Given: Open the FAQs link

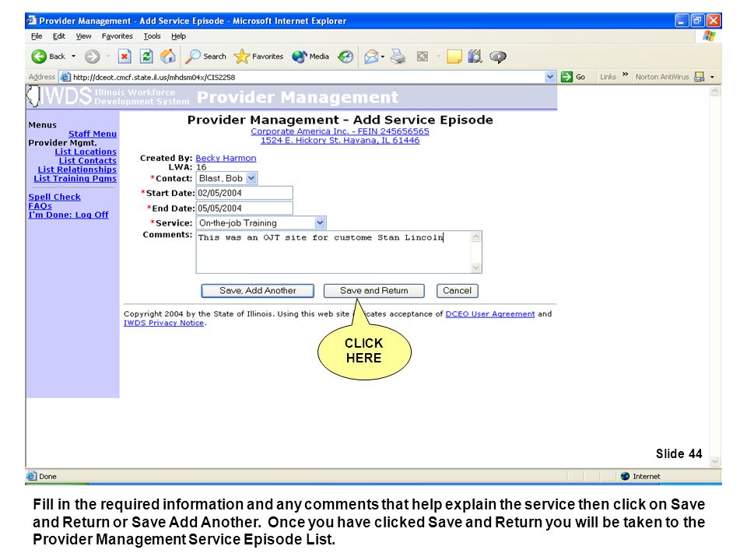Looking at the screenshot, I should 40,205.
